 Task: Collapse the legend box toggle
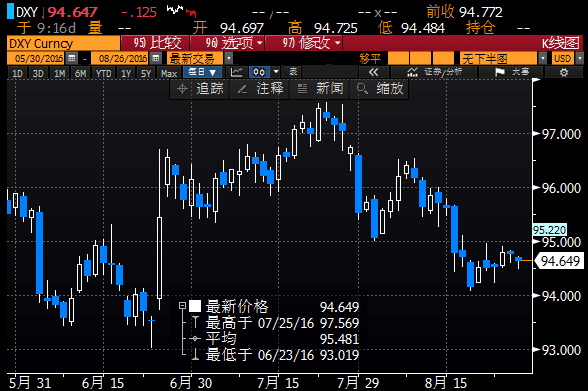[182, 306]
